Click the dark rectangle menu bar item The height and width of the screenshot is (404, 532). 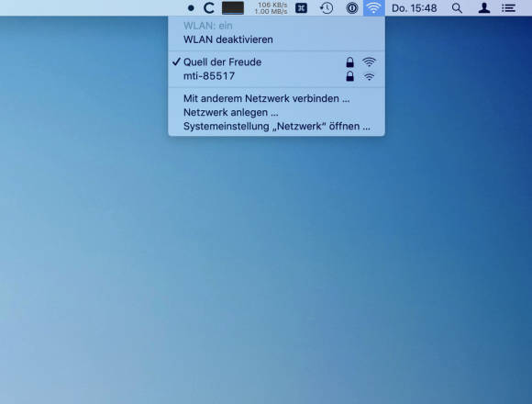pos(233,8)
